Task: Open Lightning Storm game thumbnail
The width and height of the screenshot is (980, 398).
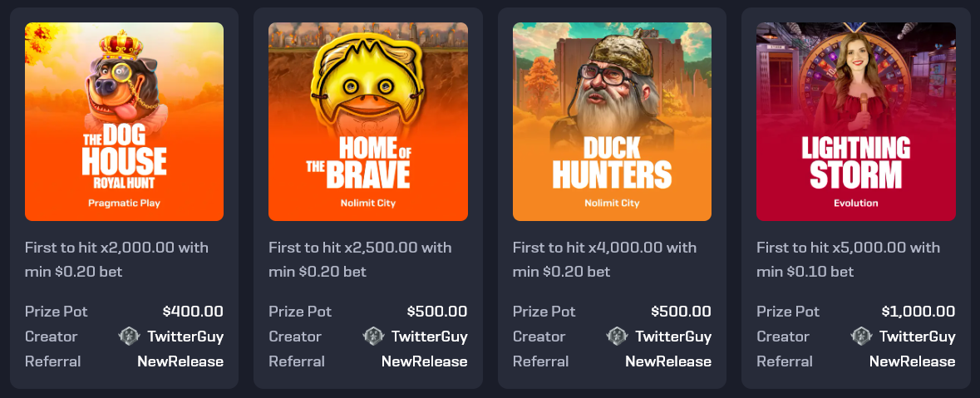Action: coord(855,122)
